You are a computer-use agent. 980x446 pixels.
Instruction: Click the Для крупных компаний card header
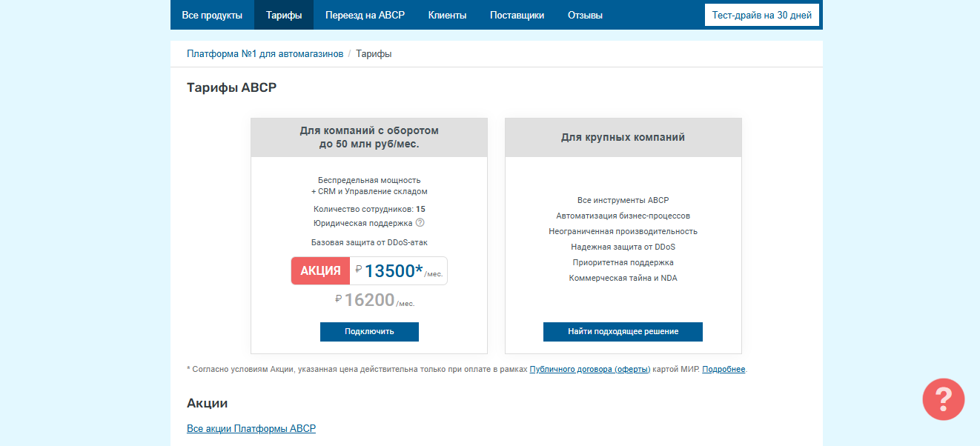click(623, 137)
